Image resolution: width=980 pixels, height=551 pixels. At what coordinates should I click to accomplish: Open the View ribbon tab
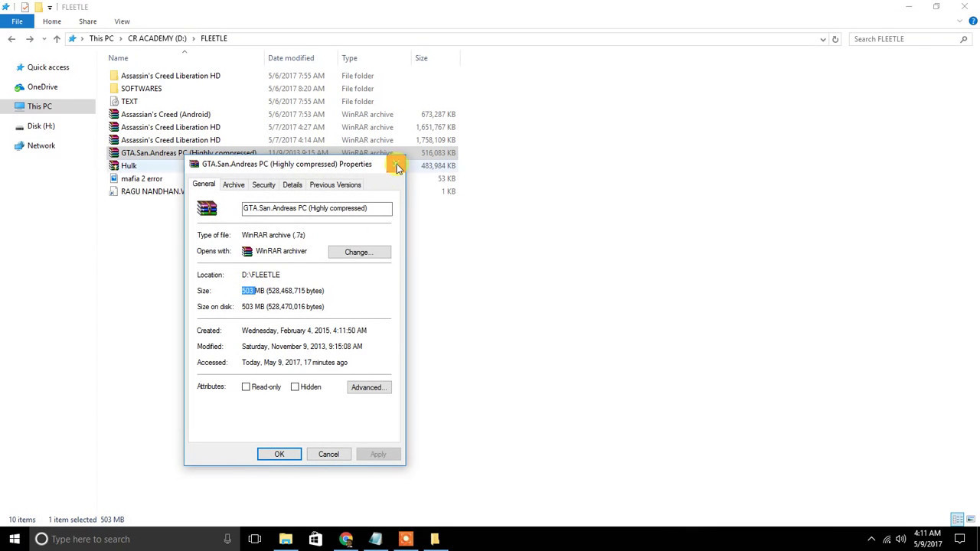pos(122,21)
